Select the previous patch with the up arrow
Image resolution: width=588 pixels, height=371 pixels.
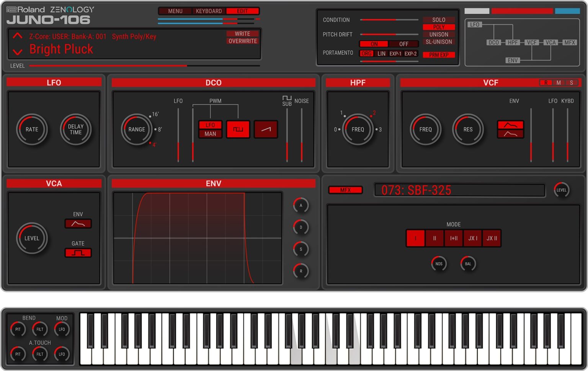point(18,36)
